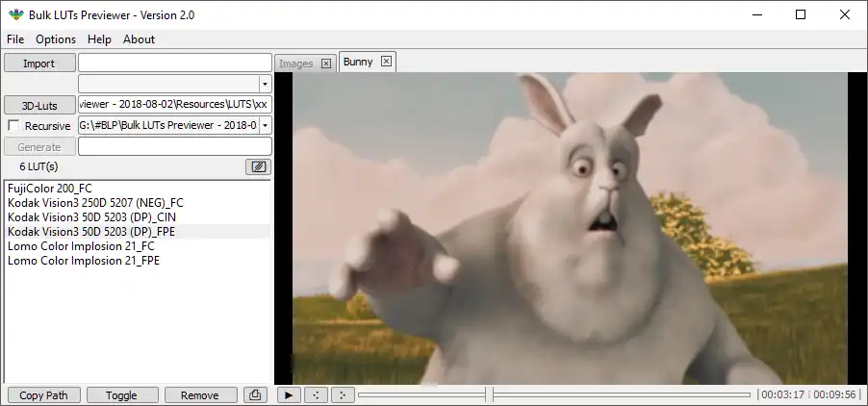Click the total duration 00:09:56 readout
This screenshot has width=868, height=406.
(x=834, y=395)
